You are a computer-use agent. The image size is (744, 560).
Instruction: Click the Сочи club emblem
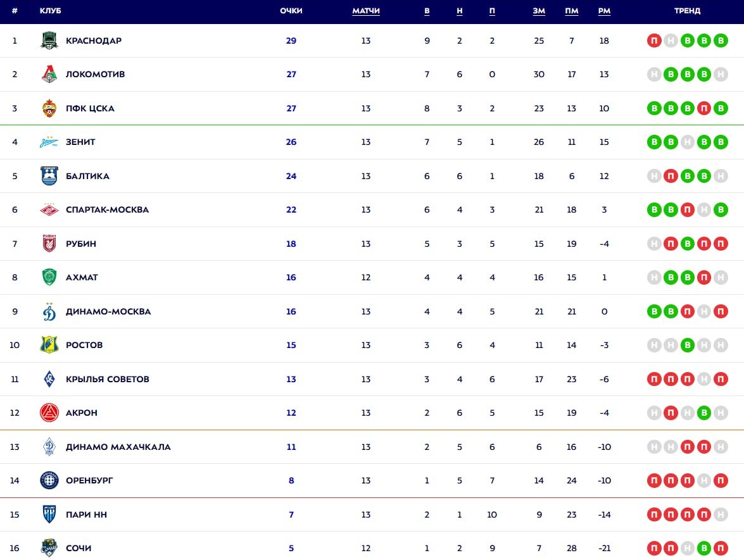tap(49, 548)
